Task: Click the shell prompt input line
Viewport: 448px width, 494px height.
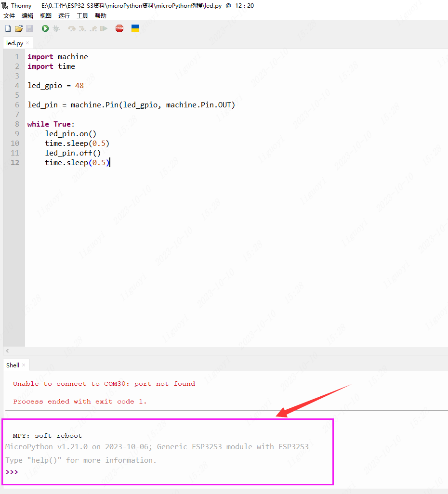Action: (x=145, y=472)
